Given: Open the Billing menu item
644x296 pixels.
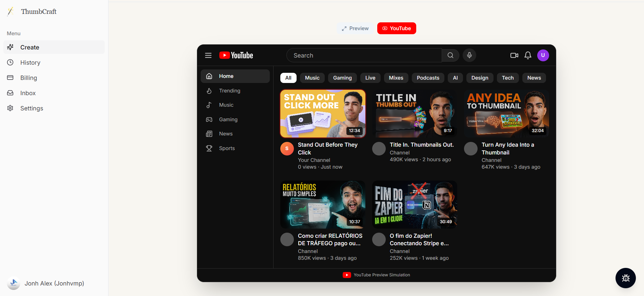Looking at the screenshot, I should click(x=54, y=78).
